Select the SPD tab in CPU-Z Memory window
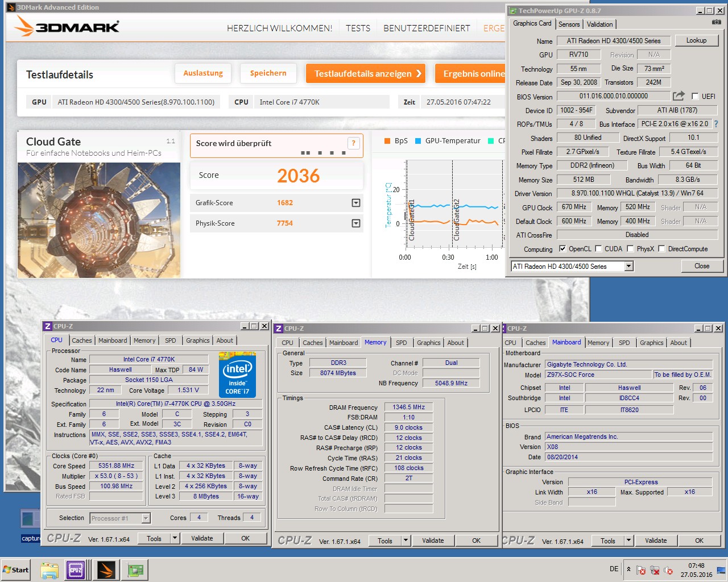Screen dimensions: 728x582 point(402,343)
